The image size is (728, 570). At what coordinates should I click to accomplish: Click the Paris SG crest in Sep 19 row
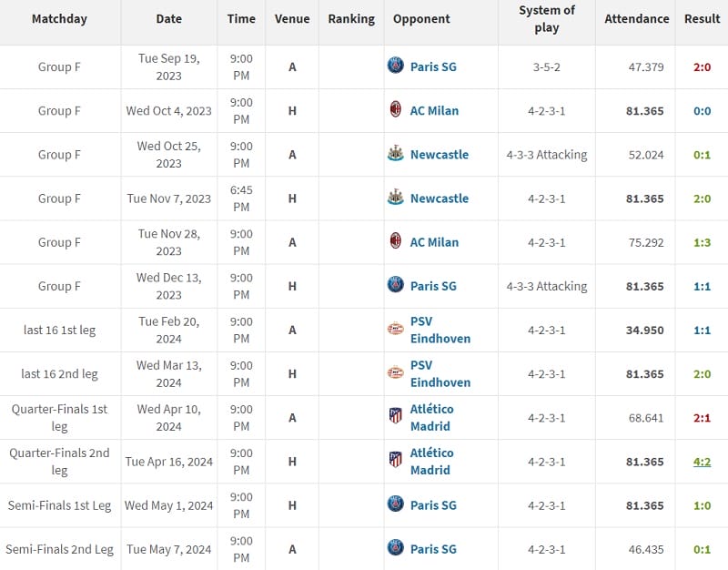(x=395, y=66)
